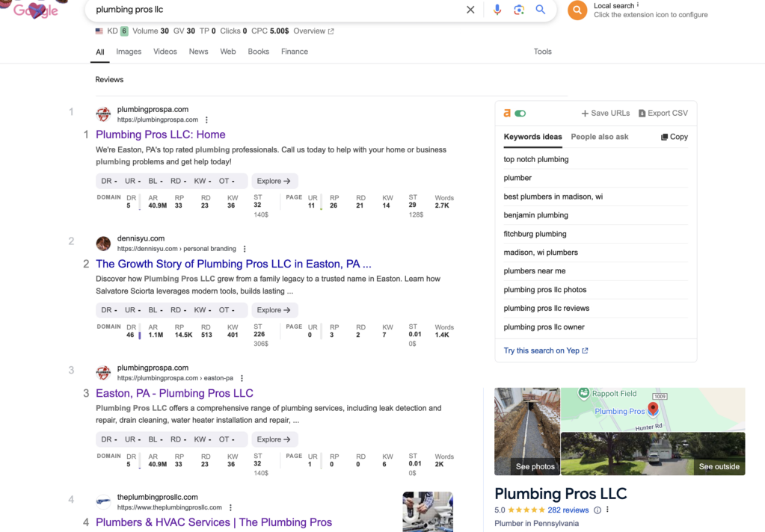
Task: Switch to the Images tab
Action: pyautogui.click(x=129, y=52)
